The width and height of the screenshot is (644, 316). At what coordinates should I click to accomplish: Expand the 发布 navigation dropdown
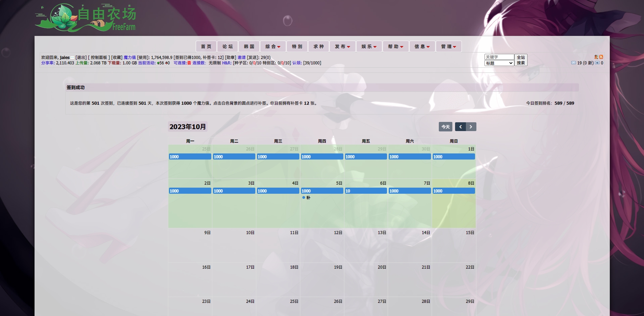tap(342, 46)
